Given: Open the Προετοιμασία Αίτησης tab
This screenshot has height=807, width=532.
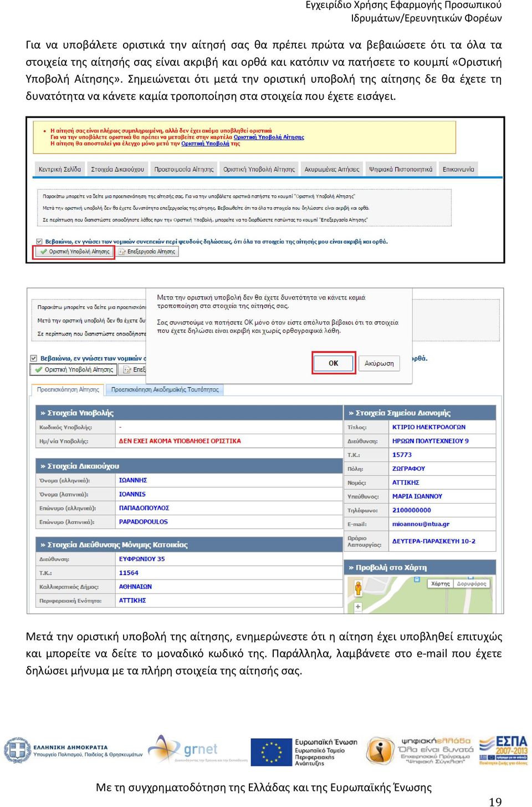Looking at the screenshot, I should (184, 169).
